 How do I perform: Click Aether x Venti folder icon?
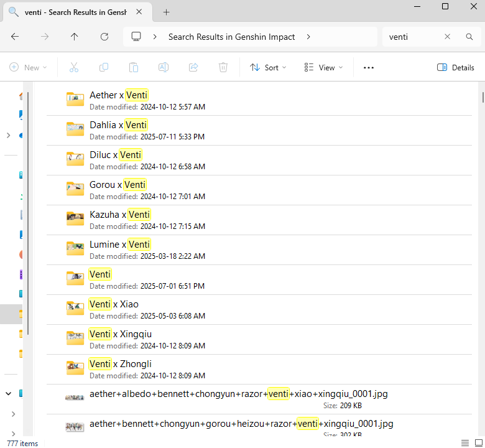pyautogui.click(x=75, y=99)
